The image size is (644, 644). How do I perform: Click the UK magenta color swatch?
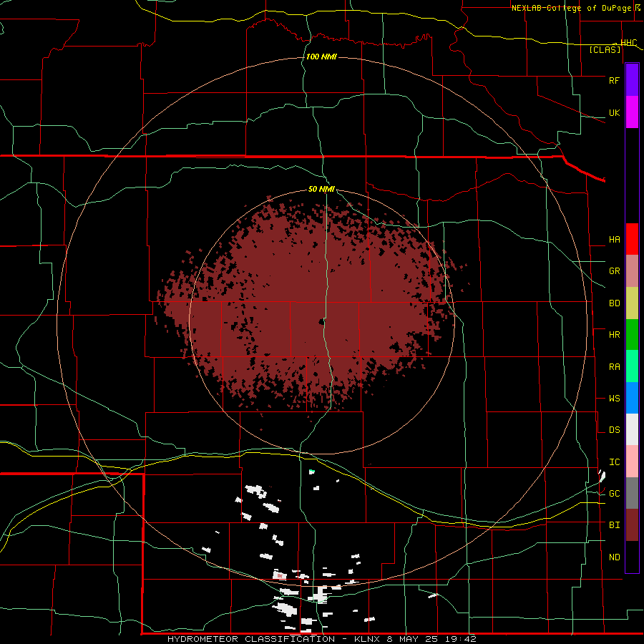pos(632,112)
